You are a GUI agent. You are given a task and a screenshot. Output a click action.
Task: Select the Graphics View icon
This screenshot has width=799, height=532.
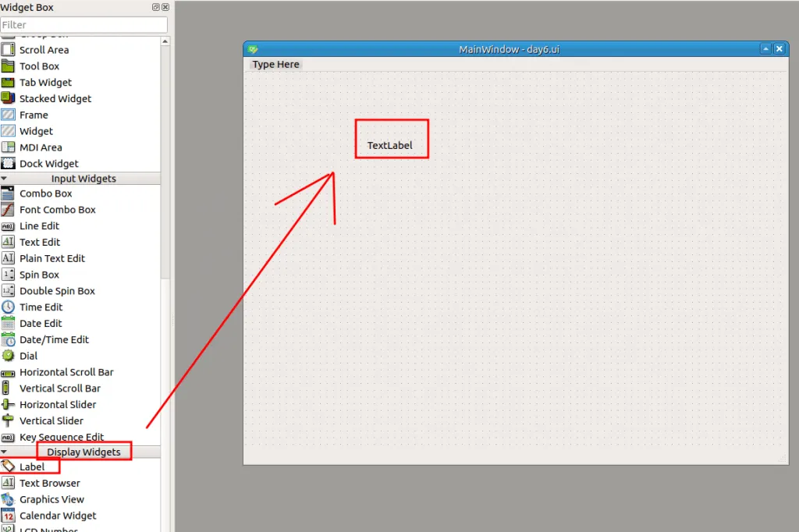pos(8,499)
